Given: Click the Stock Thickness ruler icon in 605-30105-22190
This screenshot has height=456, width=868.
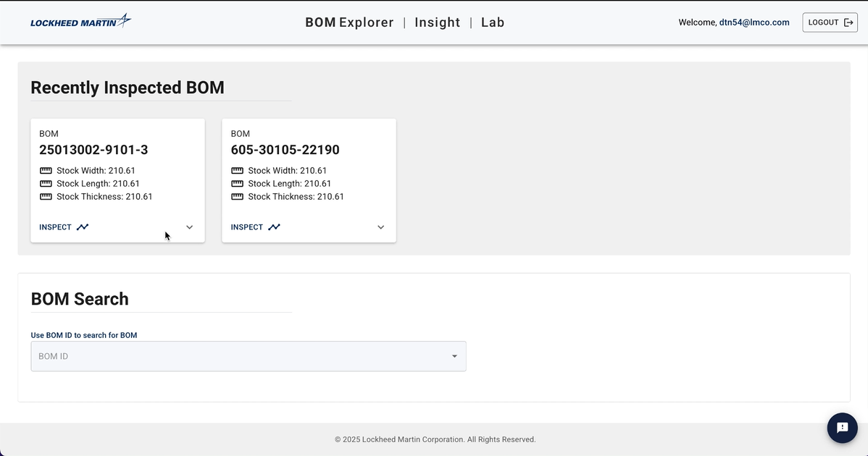Looking at the screenshot, I should pos(237,196).
